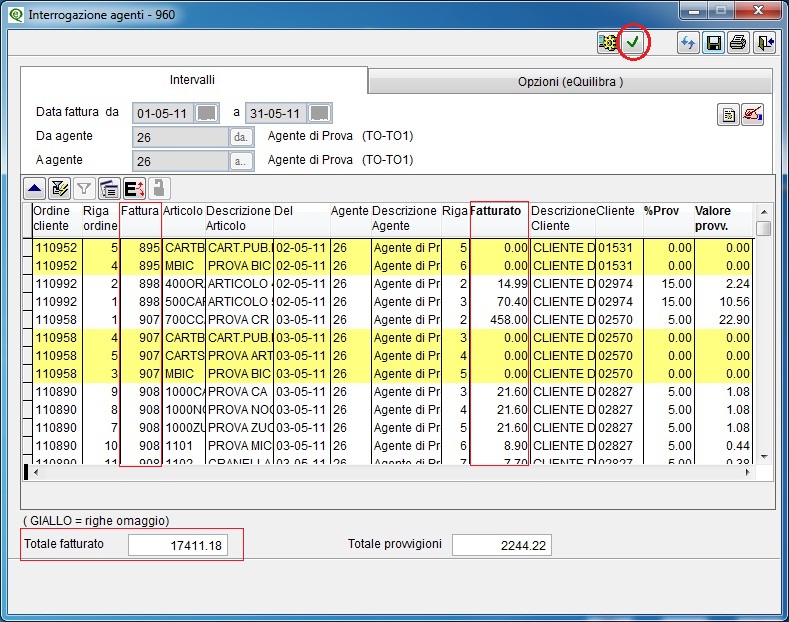Select row selector for order 110992 riga 2
The image size is (789, 622).
pyautogui.click(x=28, y=284)
